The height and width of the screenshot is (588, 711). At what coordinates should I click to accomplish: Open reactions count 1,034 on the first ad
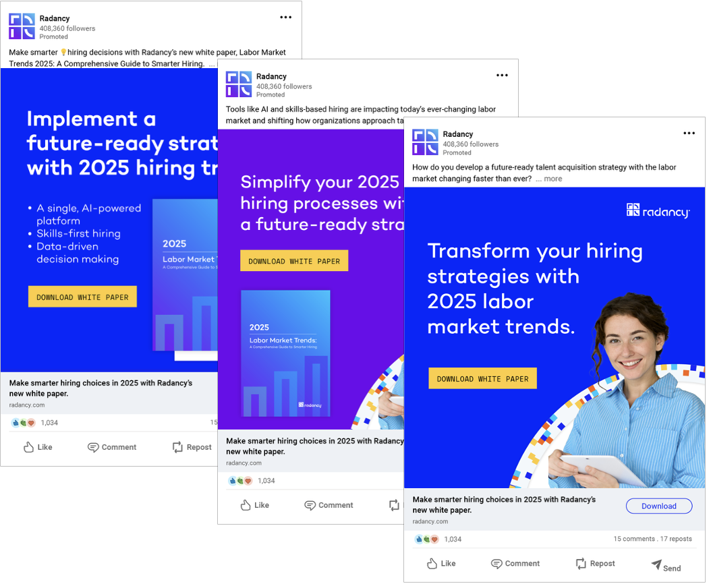click(34, 423)
